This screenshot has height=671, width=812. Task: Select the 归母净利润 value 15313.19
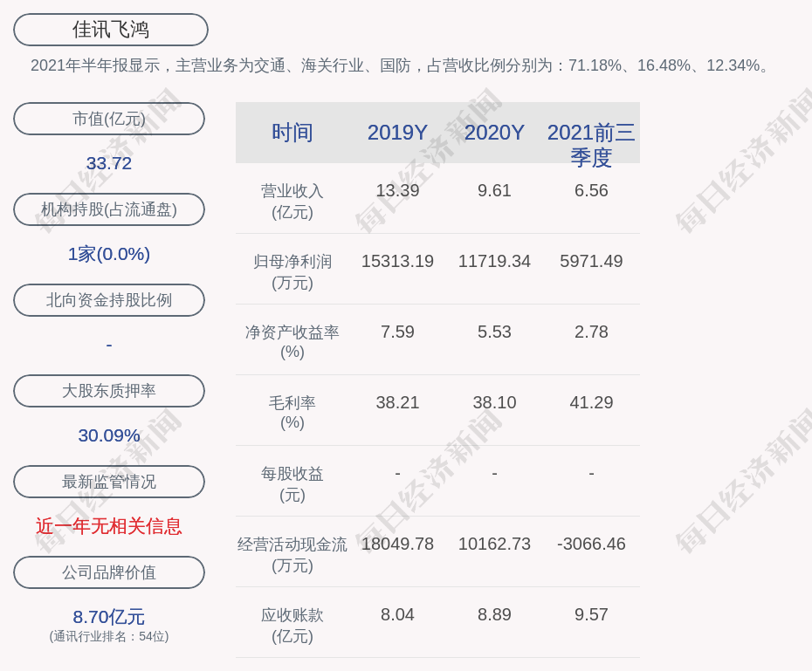(x=397, y=260)
